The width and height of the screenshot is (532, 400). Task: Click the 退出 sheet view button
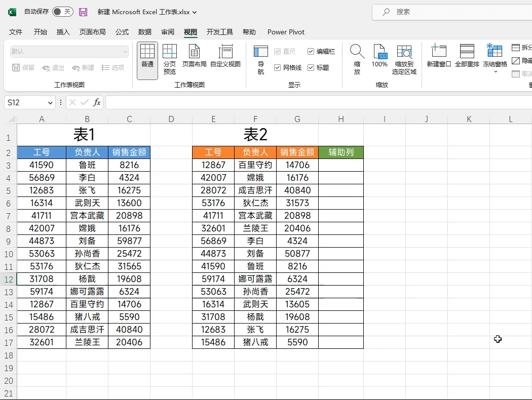coord(53,68)
